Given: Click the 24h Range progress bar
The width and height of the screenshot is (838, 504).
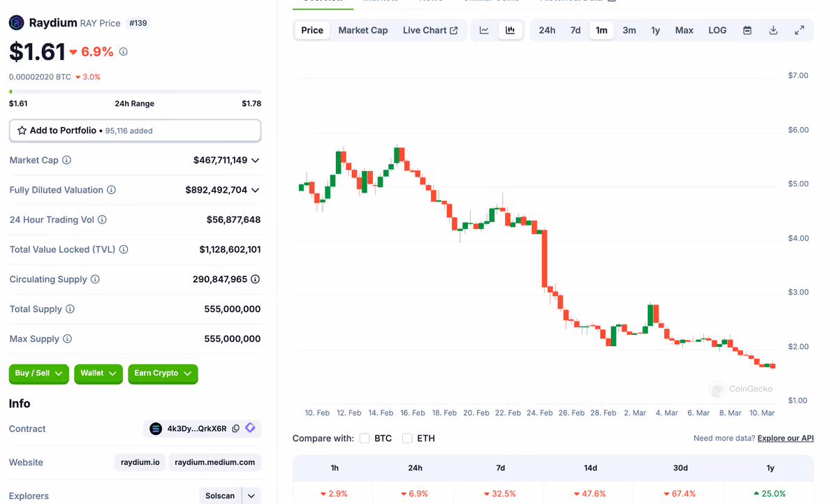Looking at the screenshot, I should 135,91.
